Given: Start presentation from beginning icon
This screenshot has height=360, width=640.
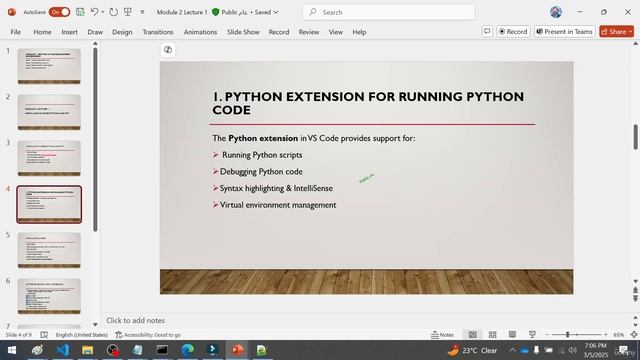Looking at the screenshot, I should (128, 12).
